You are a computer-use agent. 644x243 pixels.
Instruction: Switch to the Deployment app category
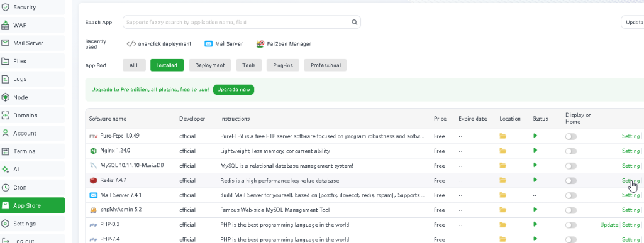pos(210,65)
